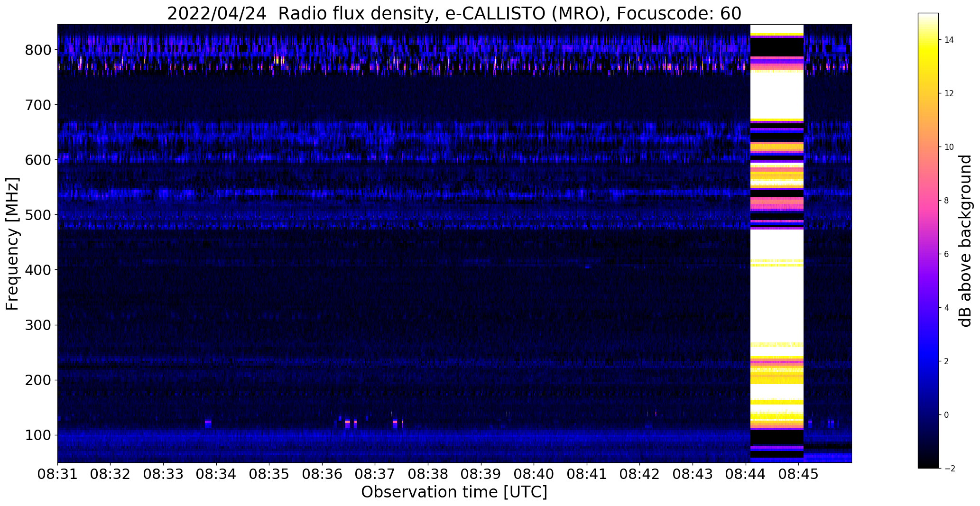This screenshot has width=980, height=506.
Task: Click the 400 frequency tick label
Action: [38, 270]
